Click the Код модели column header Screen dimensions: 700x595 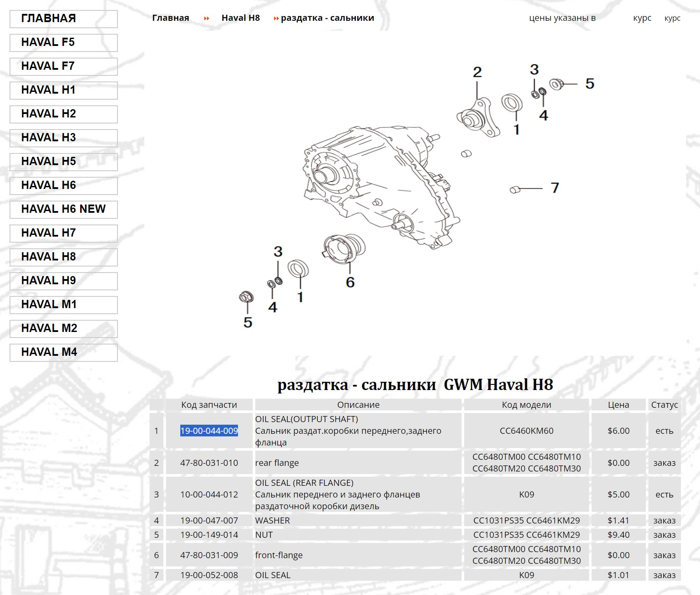tap(527, 405)
